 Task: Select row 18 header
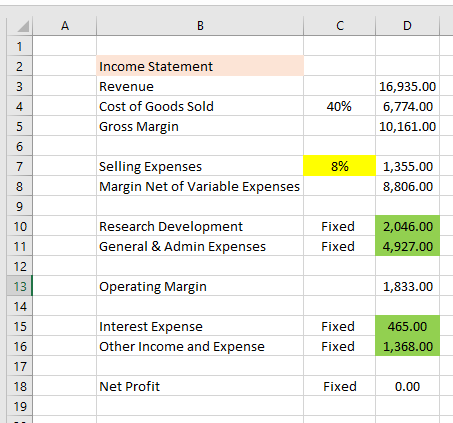pos(20,386)
